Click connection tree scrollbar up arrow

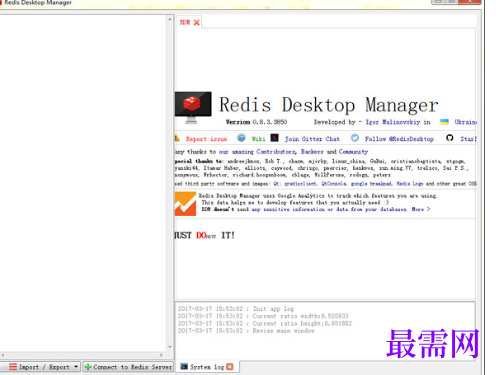[x=170, y=19]
